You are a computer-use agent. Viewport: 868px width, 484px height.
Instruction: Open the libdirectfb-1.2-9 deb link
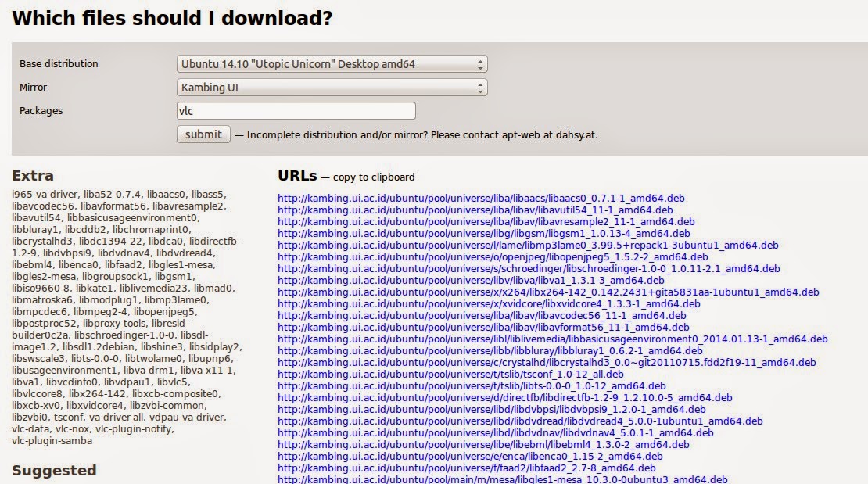pos(505,398)
